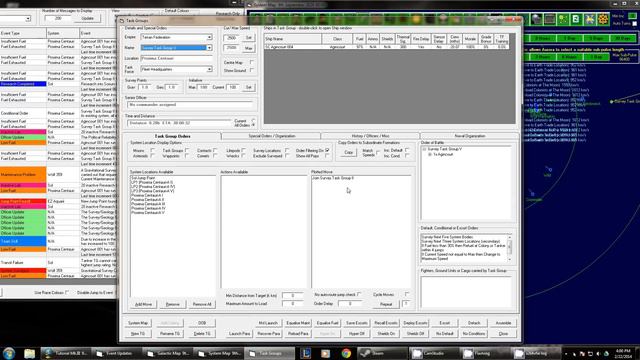Viewport: 640px width, 360px height.
Task: Open the file explorer taskbar icon
Action: pos(29,353)
